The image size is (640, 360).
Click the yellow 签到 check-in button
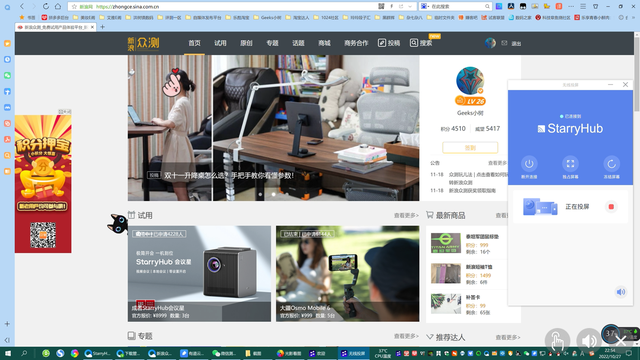tap(470, 148)
